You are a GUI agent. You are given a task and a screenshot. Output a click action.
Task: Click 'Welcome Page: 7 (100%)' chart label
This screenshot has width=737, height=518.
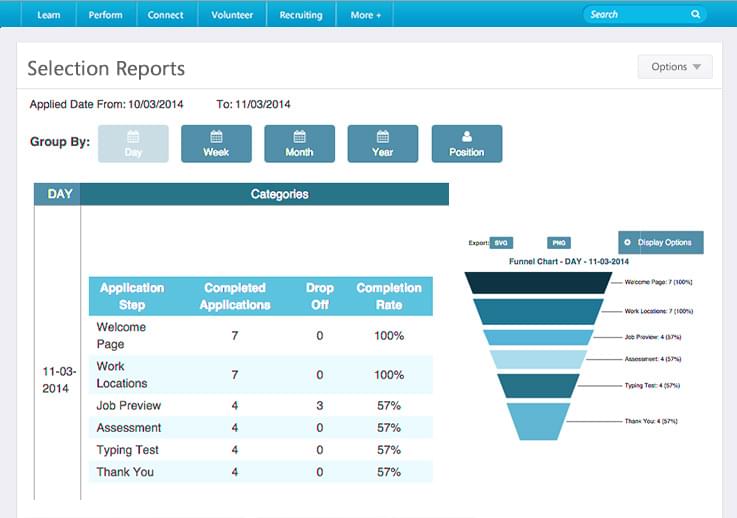658,282
